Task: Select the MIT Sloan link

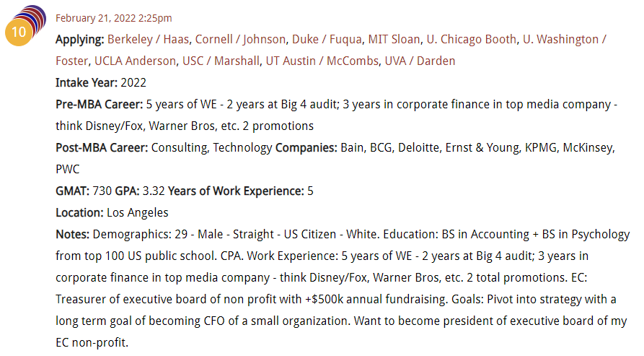Action: [394, 40]
